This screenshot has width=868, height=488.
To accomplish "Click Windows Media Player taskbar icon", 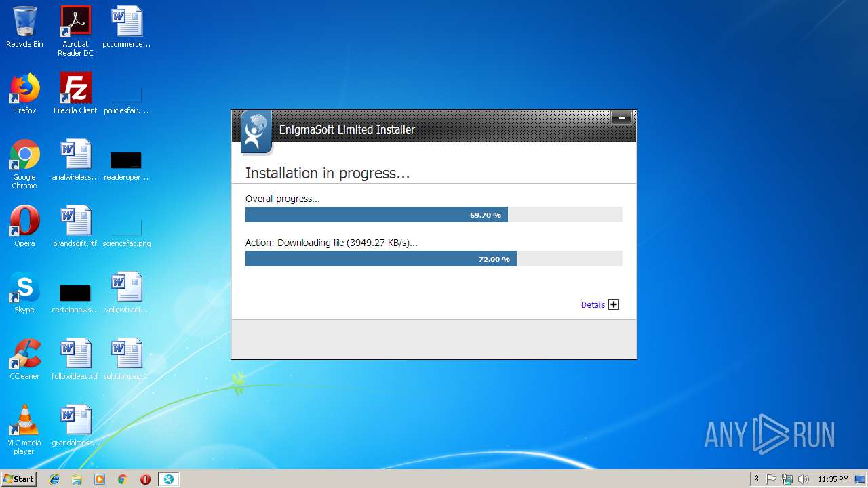I will pos(100,479).
